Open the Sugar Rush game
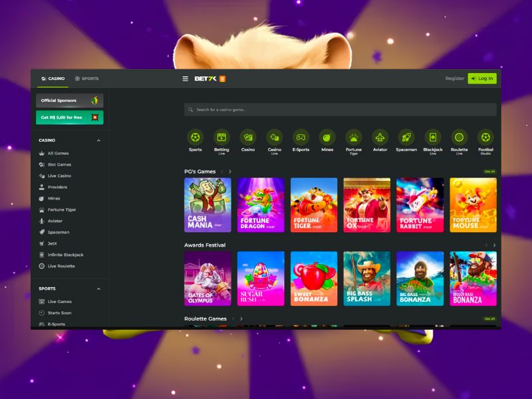 click(261, 279)
